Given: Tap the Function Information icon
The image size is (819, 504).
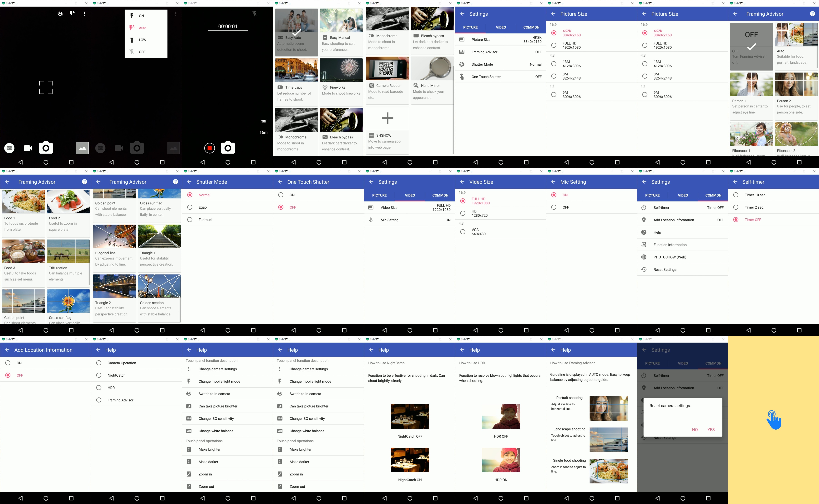Looking at the screenshot, I should (x=644, y=245).
